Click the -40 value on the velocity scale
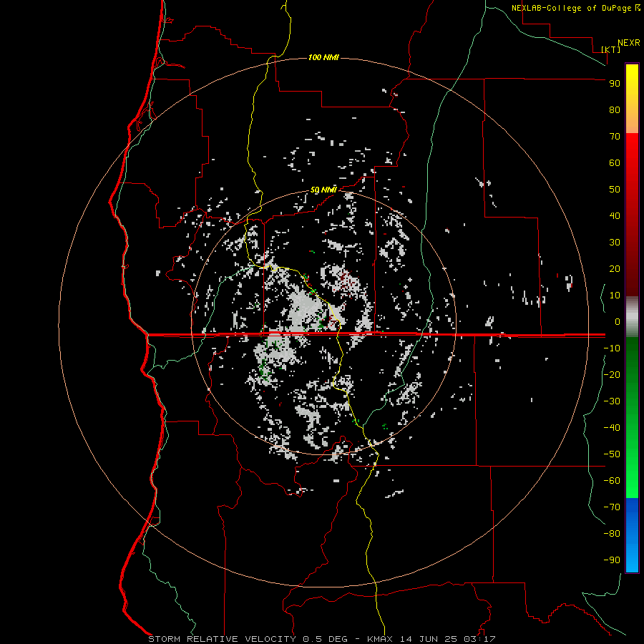Screen dimensions: 644x644 612,428
